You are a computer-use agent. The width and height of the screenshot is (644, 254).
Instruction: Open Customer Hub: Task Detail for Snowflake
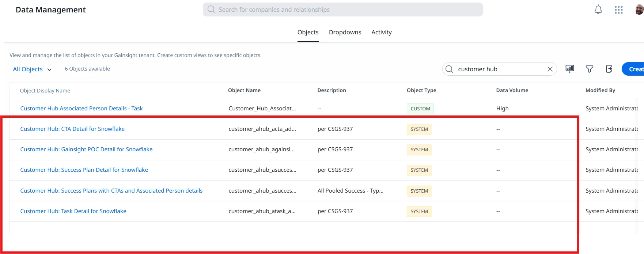tap(73, 211)
